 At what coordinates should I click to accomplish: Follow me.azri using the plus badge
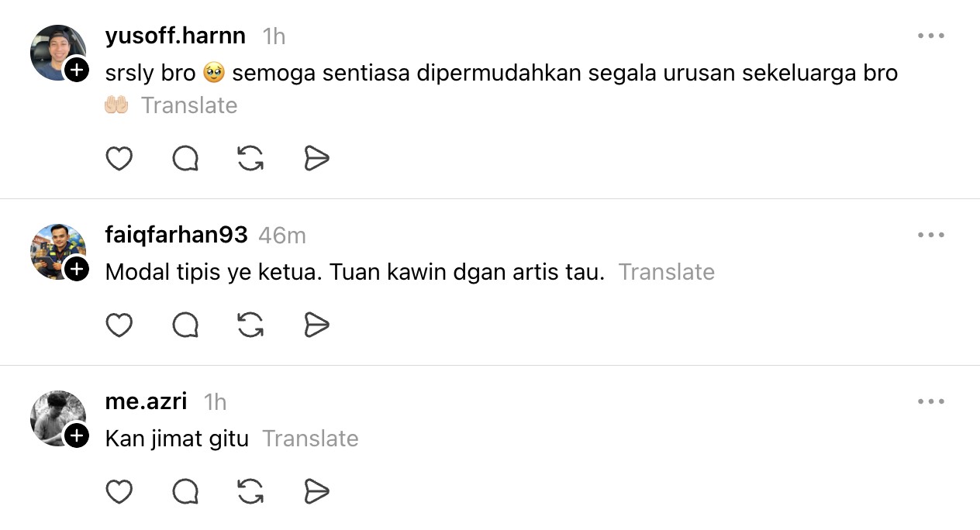pos(76,436)
